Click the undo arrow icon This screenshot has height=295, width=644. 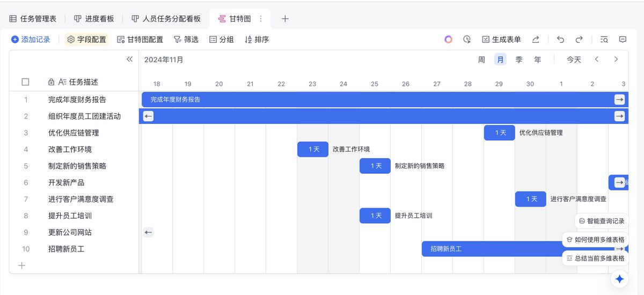[560, 39]
